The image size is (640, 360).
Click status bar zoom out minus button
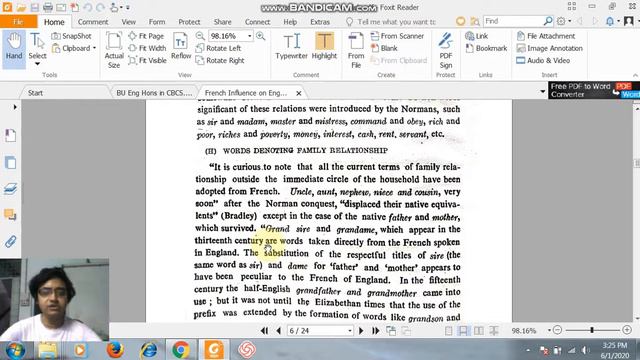pos(557,330)
